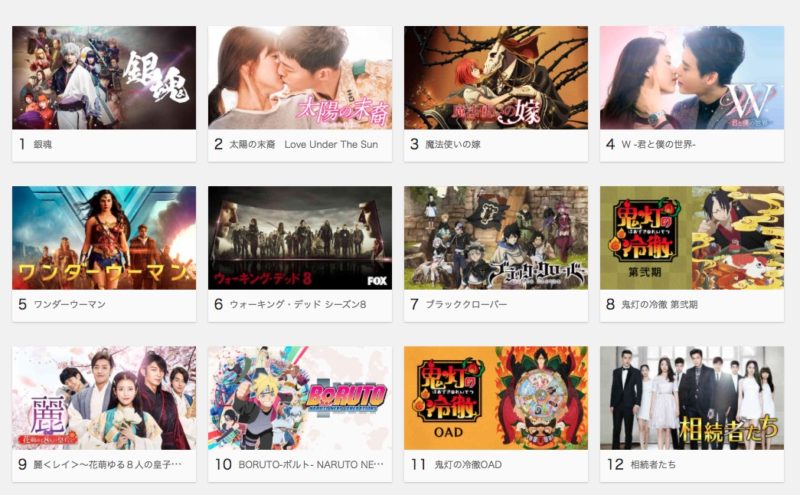The width and height of the screenshot is (800, 495).
Task: Open the rank 3 魔法使いの嫁 title link
Action: (453, 144)
